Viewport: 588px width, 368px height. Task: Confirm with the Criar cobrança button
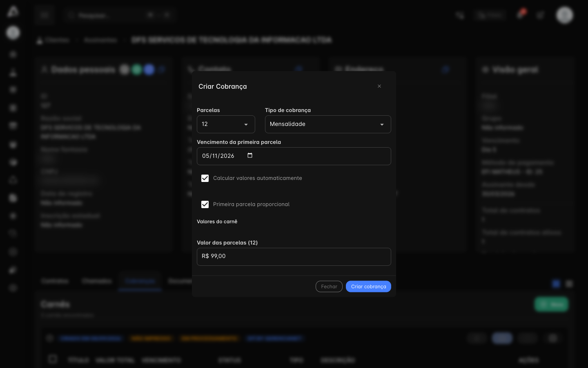coord(368,287)
